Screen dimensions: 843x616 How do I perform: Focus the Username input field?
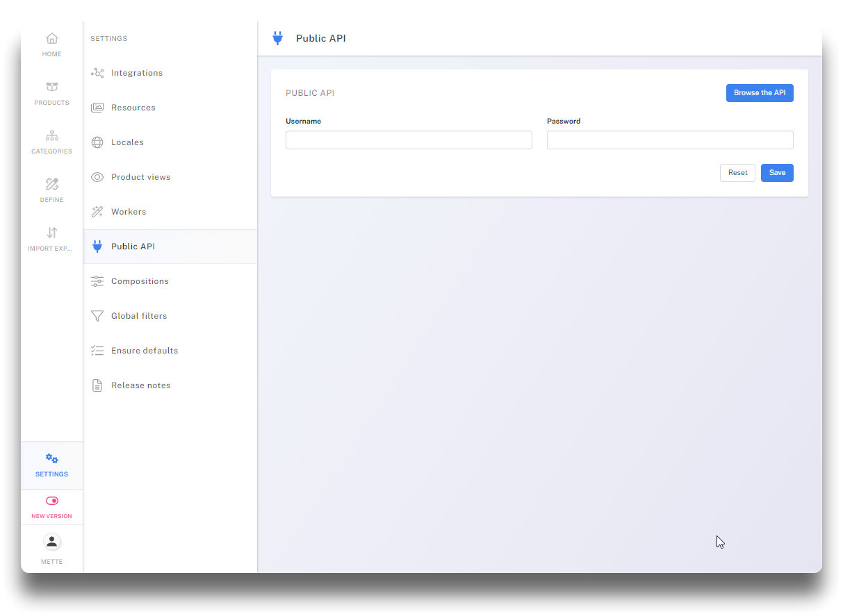point(409,140)
